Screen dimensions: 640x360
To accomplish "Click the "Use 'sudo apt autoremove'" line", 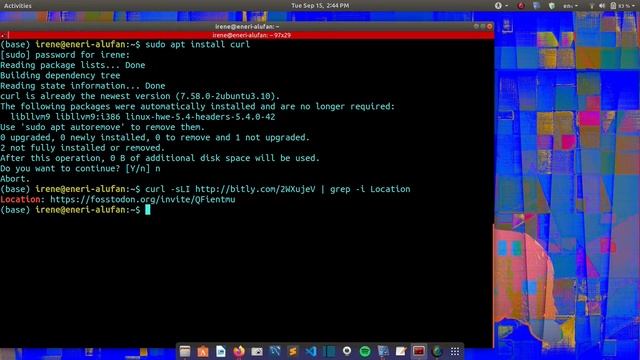I will coord(102,127).
